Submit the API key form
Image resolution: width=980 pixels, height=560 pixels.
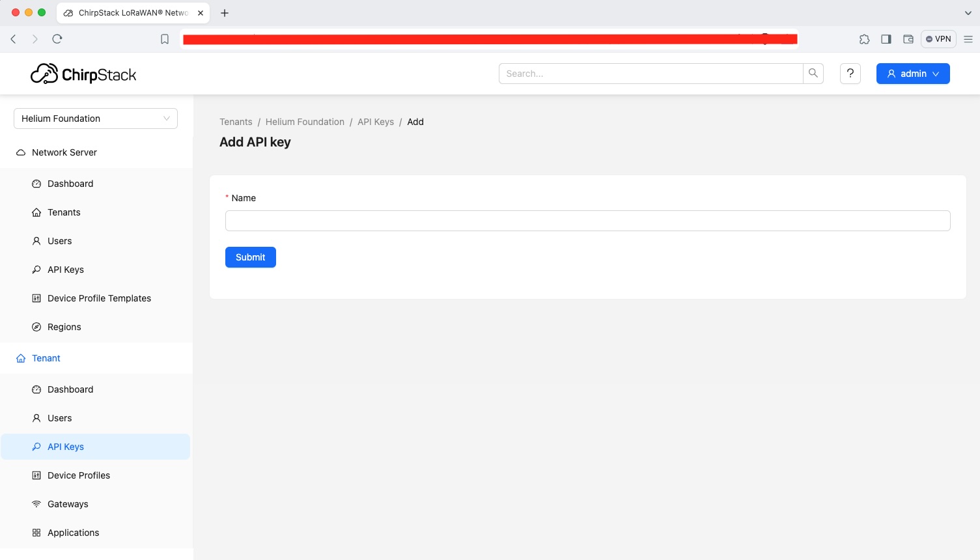click(250, 257)
